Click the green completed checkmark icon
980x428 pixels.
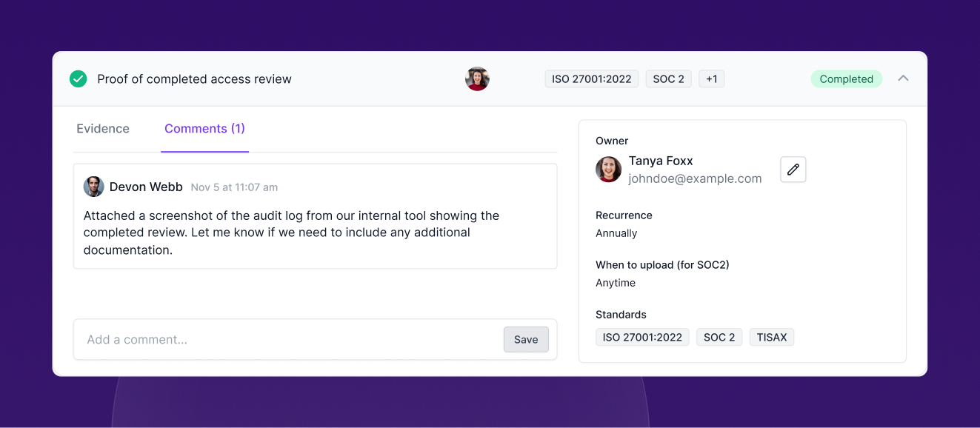(x=78, y=78)
